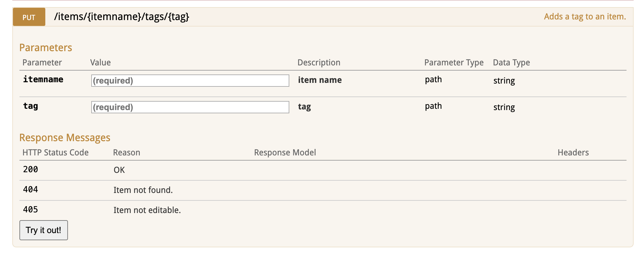
Task: Click the Headers column header
Action: [x=573, y=152]
